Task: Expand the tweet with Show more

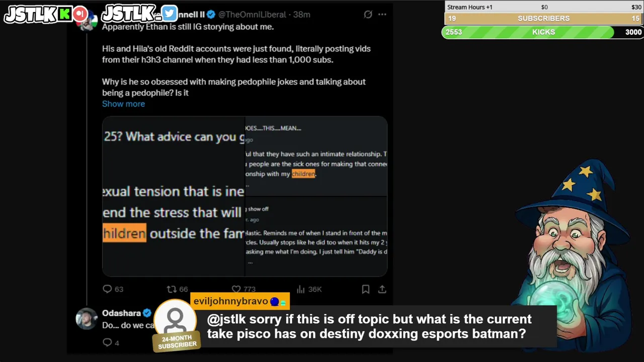Action: [x=123, y=104]
